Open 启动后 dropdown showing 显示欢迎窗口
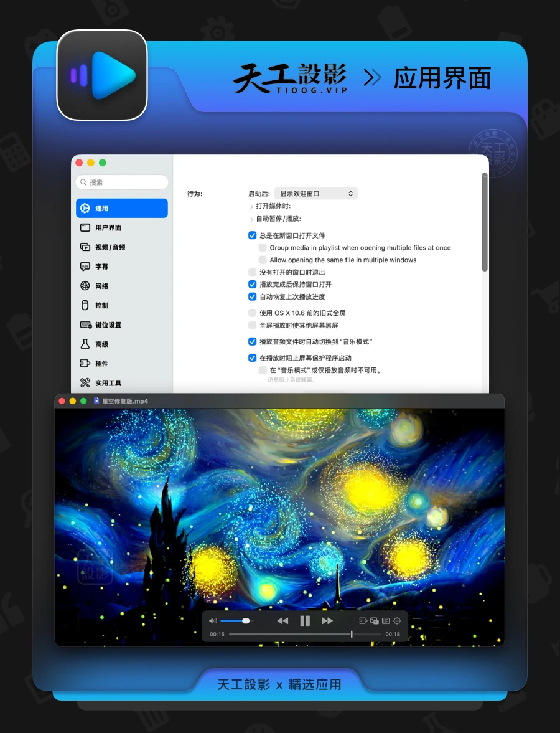The image size is (560, 733). pyautogui.click(x=315, y=194)
